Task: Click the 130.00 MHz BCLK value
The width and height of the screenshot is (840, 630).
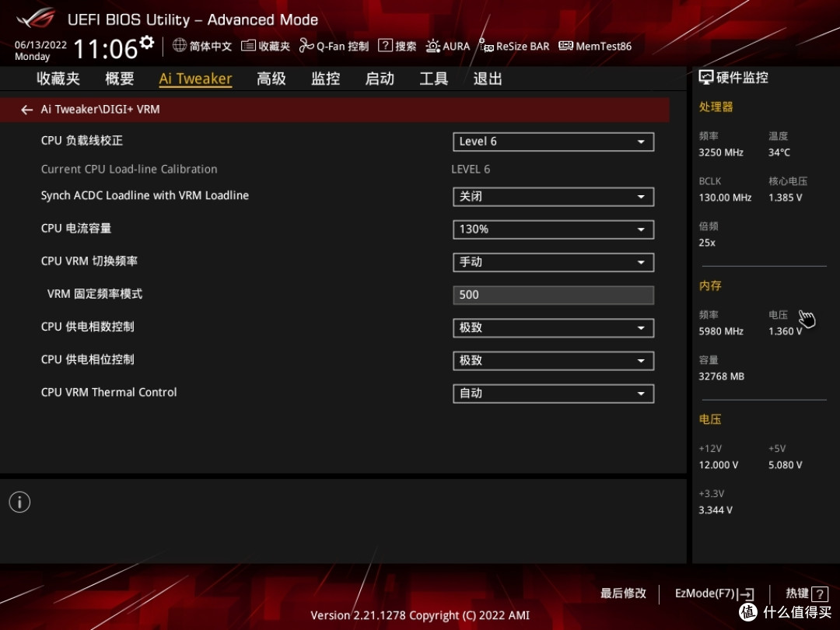Action: click(x=725, y=198)
